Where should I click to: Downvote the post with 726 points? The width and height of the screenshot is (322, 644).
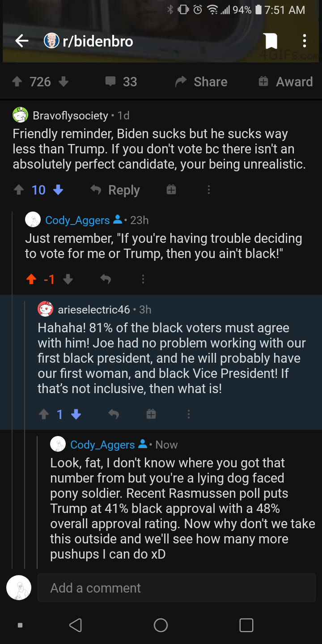tap(64, 82)
